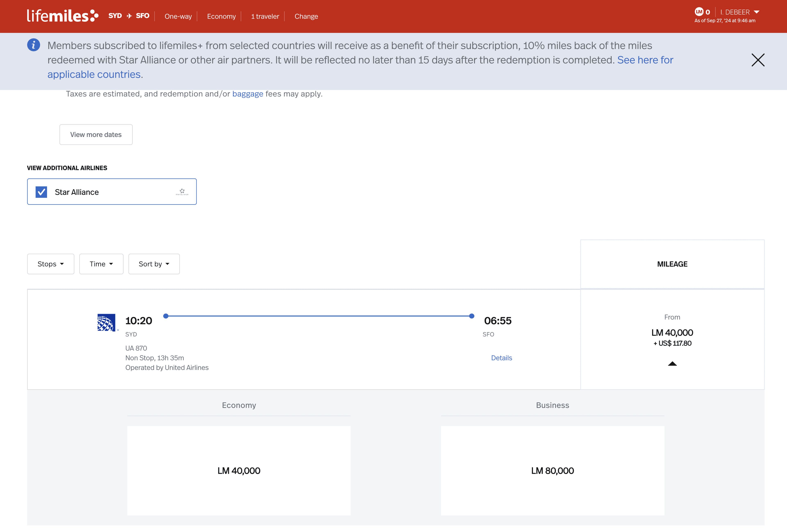Uncheck the Star Alliance checkbox
Viewport: 787px width, 532px height.
pyautogui.click(x=41, y=192)
